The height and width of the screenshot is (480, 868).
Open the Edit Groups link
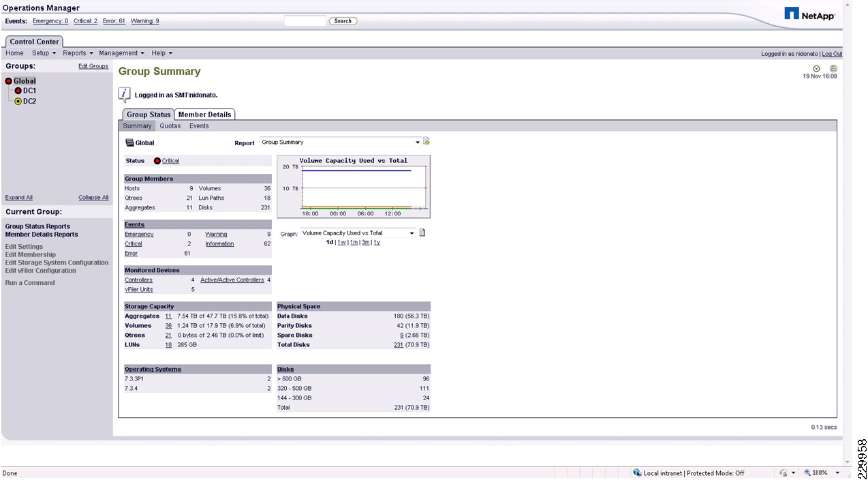93,66
